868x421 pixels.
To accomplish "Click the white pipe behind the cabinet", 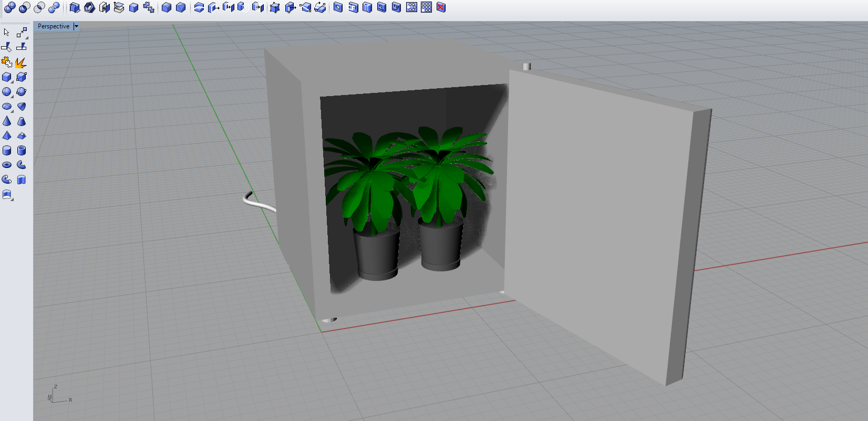I will (x=257, y=202).
